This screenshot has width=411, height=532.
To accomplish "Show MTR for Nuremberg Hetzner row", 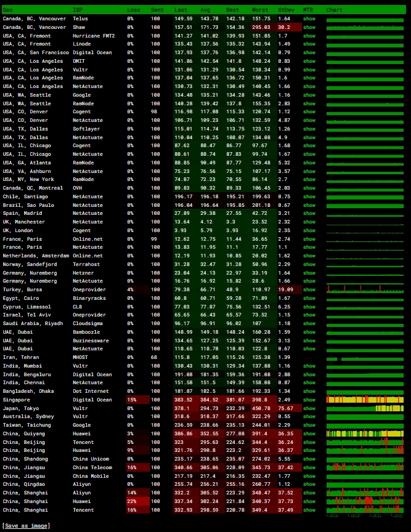I will [309, 273].
